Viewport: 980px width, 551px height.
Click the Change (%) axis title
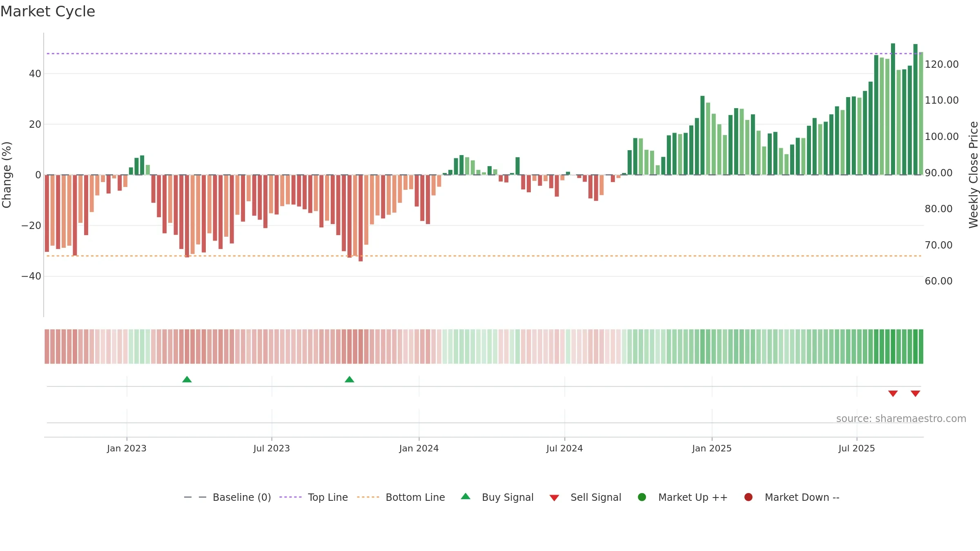(x=7, y=175)
